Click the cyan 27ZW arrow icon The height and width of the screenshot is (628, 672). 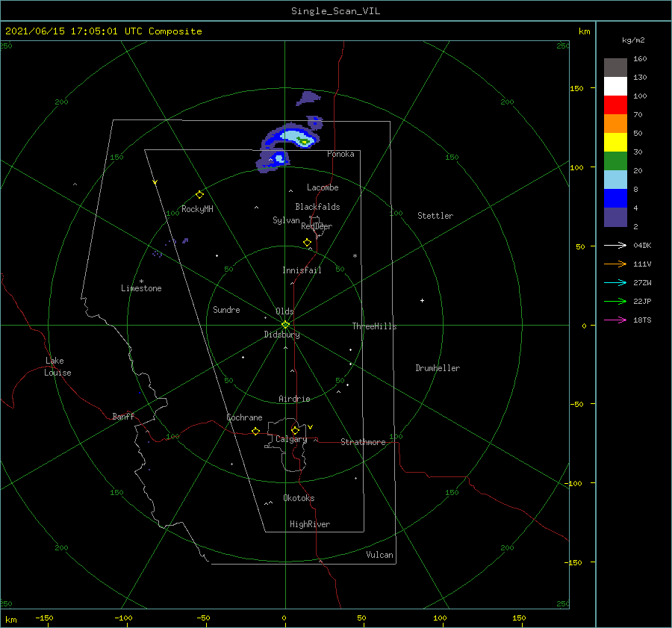(615, 282)
